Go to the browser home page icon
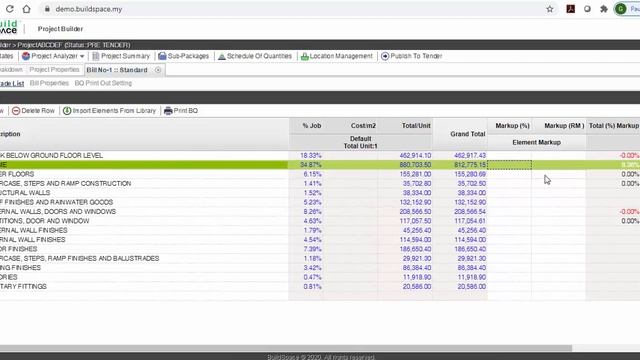The height and width of the screenshot is (360, 640). click(27, 9)
